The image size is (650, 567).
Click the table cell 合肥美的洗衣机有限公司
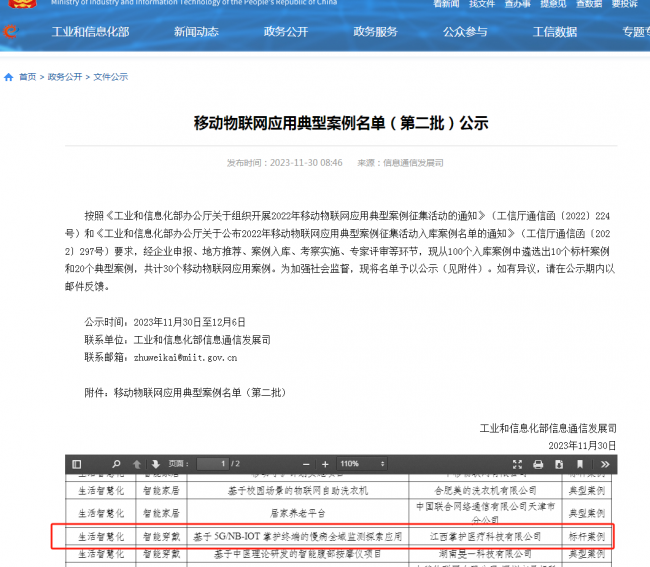(x=485, y=491)
